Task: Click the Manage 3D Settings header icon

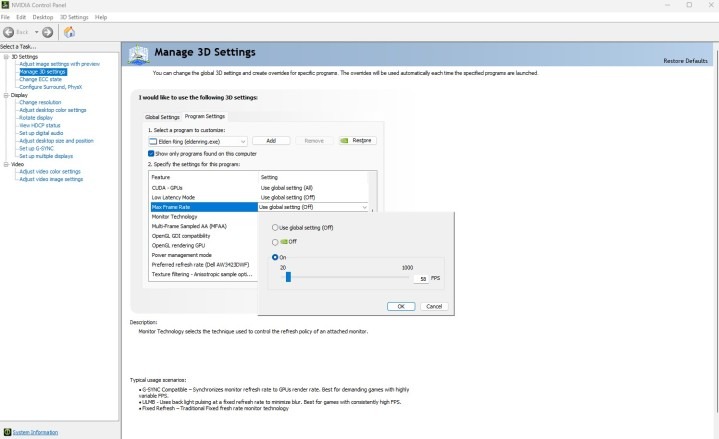Action: click(x=138, y=54)
